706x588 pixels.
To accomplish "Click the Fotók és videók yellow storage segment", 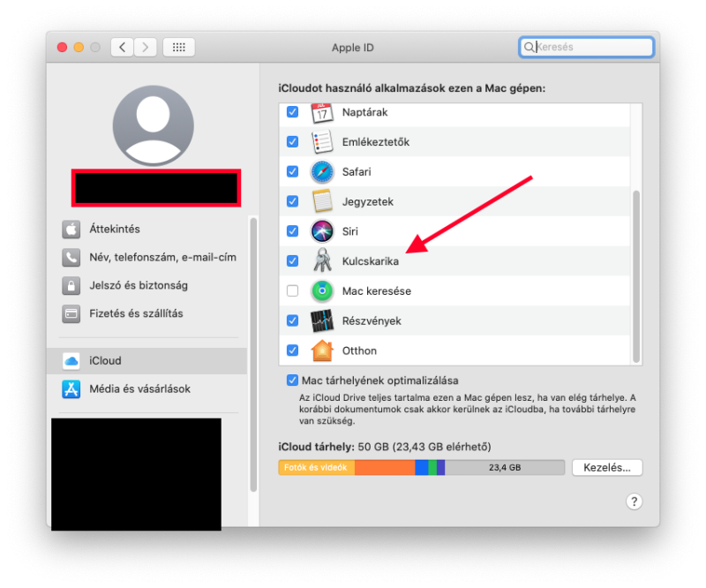I will coord(317,468).
